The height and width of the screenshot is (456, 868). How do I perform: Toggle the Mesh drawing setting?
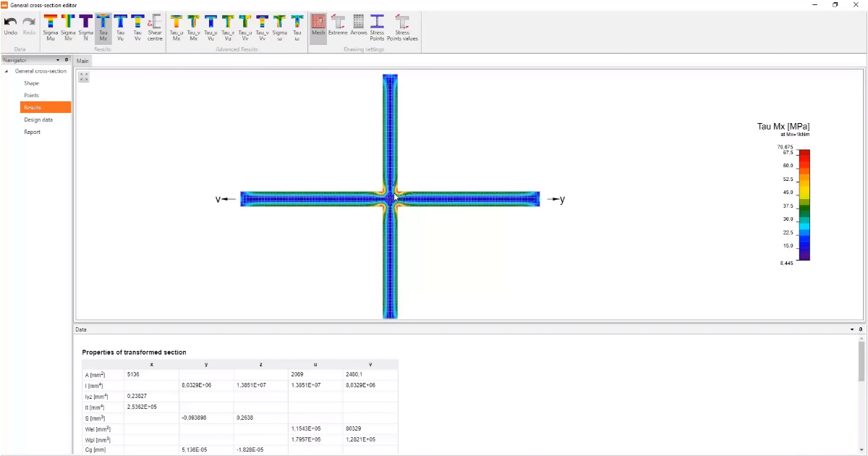[x=318, y=28]
